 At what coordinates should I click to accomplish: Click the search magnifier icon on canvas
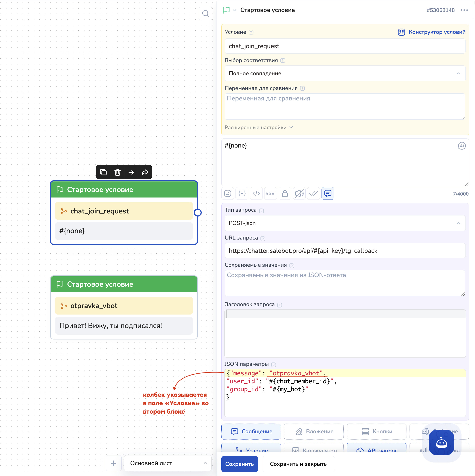205,13
